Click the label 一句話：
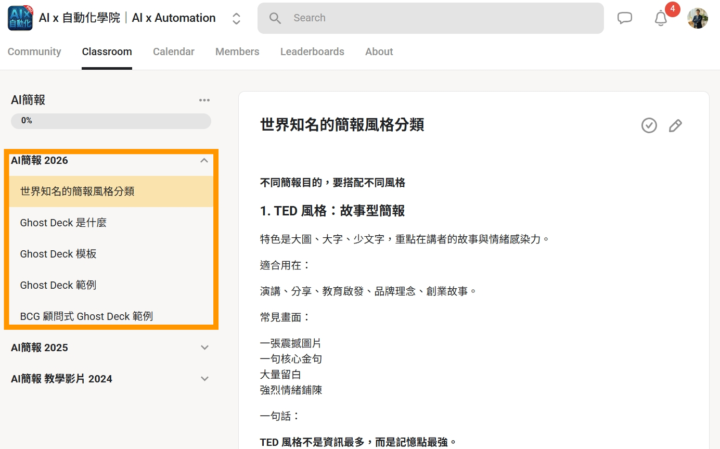Screen dimensions: 720x449 pyautogui.click(x=280, y=416)
